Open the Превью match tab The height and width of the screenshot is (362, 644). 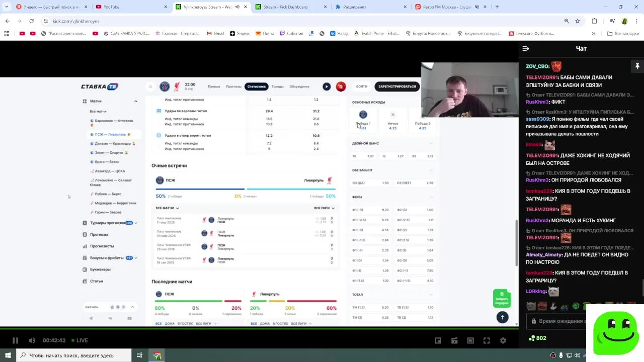coord(214,86)
